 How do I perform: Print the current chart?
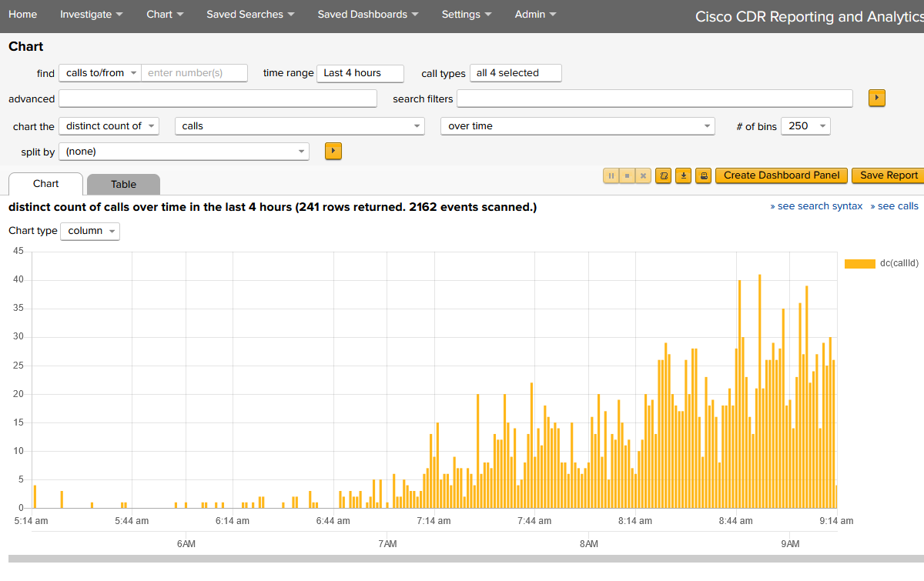(703, 175)
